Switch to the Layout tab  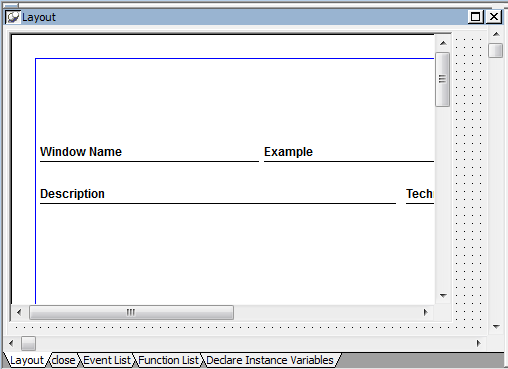(x=27, y=360)
